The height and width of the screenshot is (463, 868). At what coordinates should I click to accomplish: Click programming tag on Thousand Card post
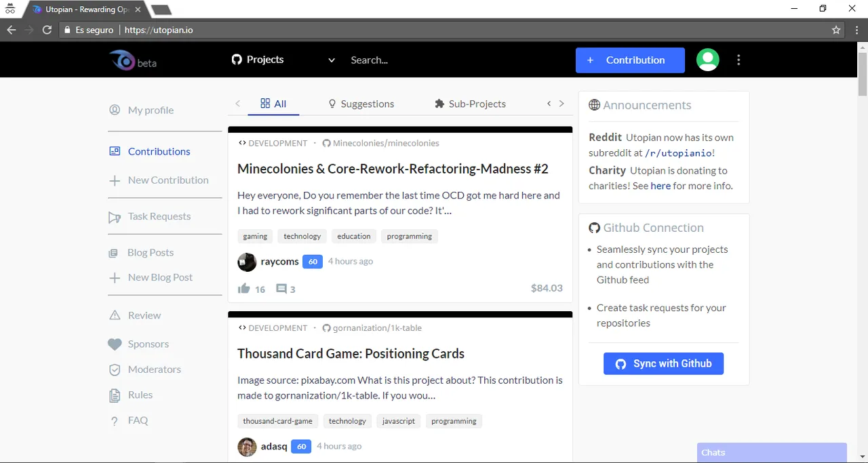(x=454, y=421)
